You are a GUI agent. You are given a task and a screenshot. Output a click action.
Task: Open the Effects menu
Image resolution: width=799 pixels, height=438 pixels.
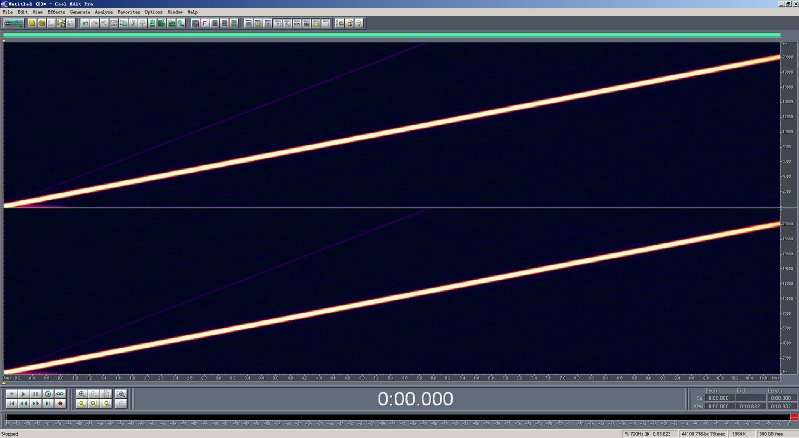55,11
